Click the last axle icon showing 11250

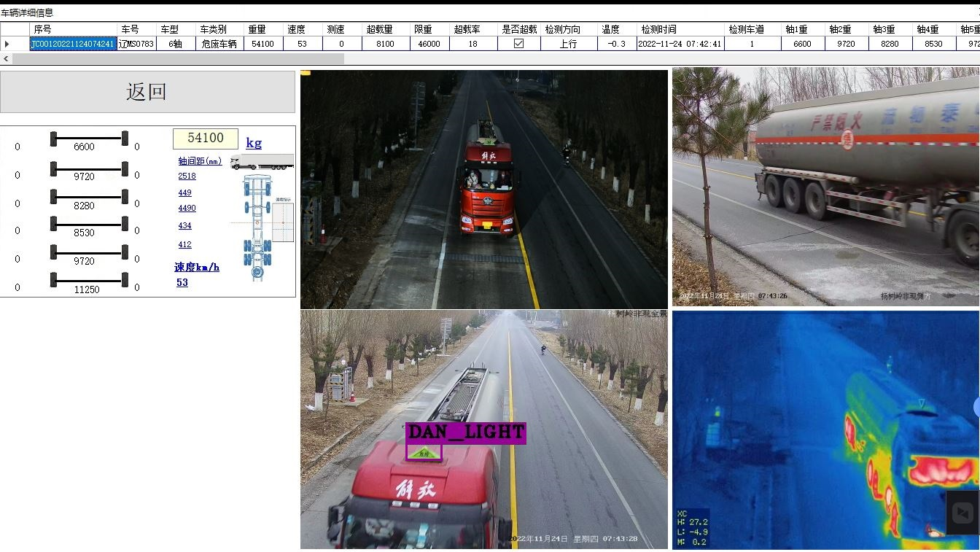[89, 280]
